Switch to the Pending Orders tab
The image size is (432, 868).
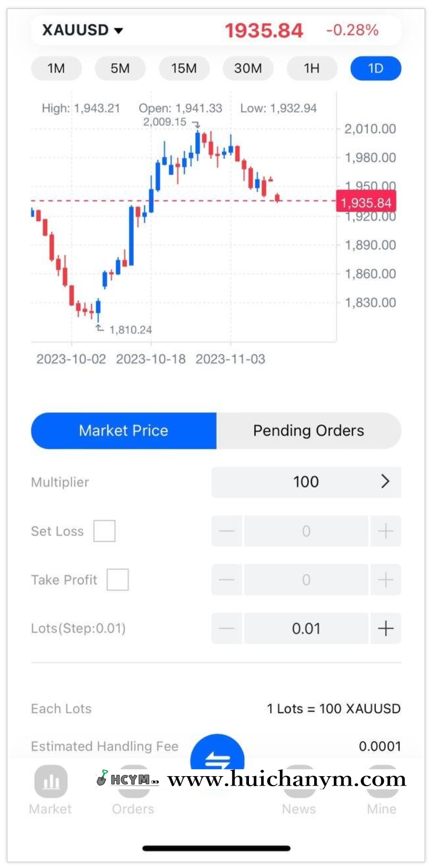point(308,431)
